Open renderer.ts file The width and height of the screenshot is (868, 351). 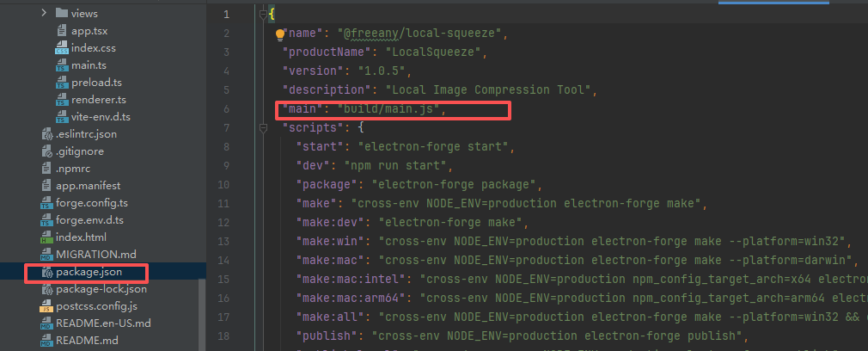pyautogui.click(x=99, y=99)
